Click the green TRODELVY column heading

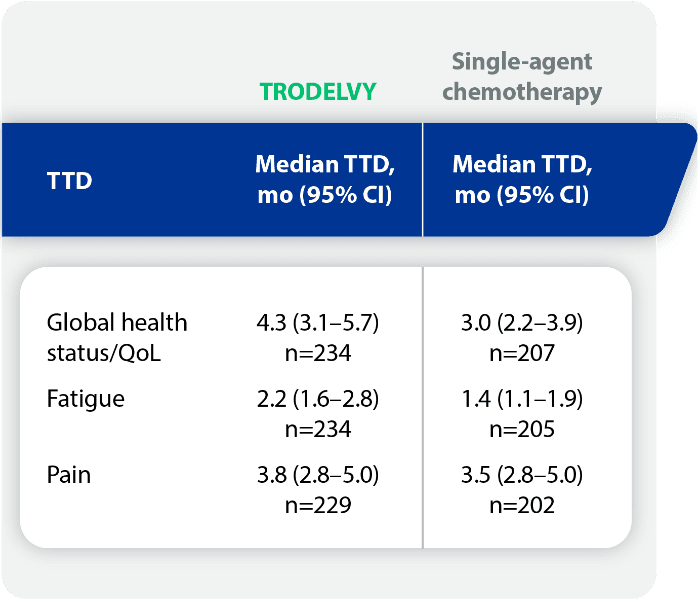pos(318,92)
